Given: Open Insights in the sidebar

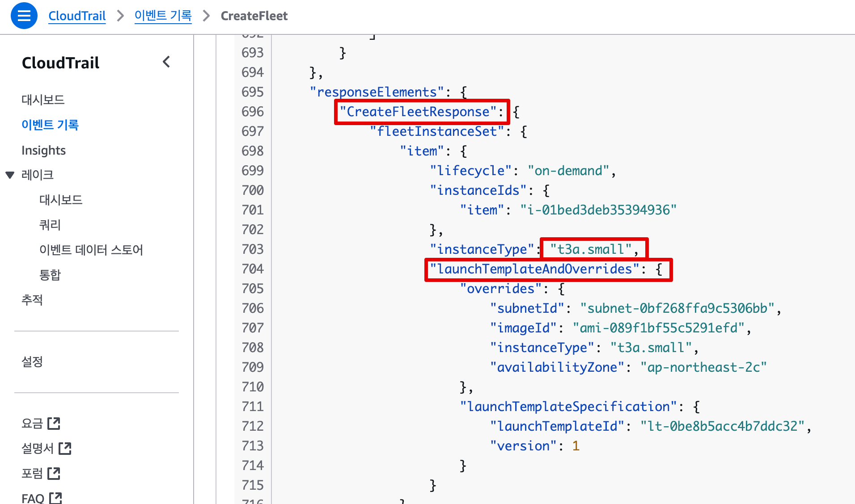Looking at the screenshot, I should tap(43, 150).
